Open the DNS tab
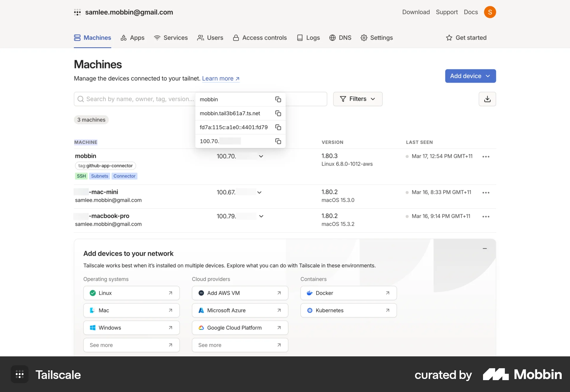This screenshot has height=392, width=570. [x=340, y=38]
